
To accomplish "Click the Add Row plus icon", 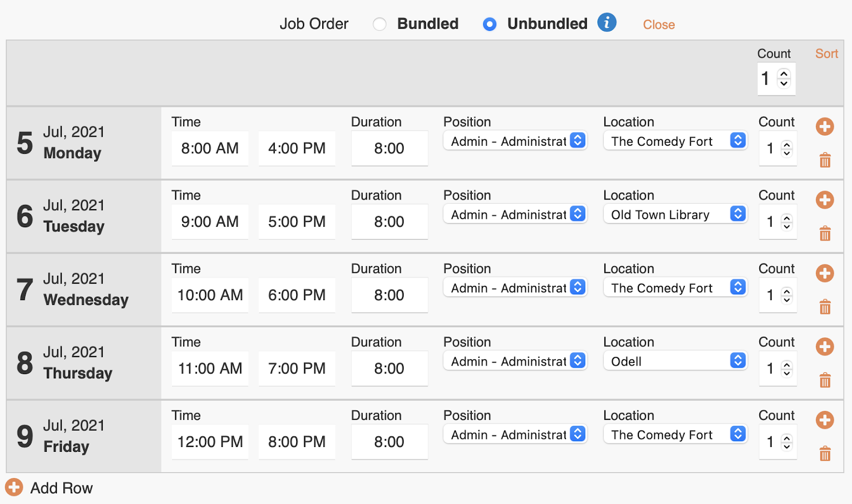I will click(x=14, y=487).
